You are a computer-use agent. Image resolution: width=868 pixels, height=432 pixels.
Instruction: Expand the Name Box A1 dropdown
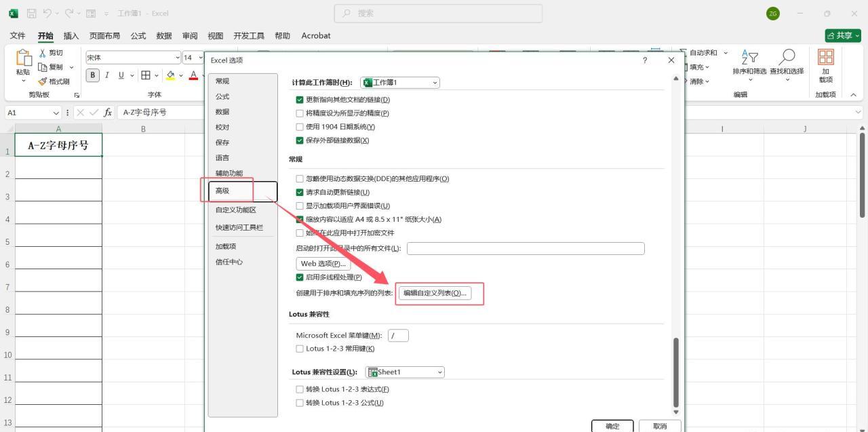(x=56, y=113)
